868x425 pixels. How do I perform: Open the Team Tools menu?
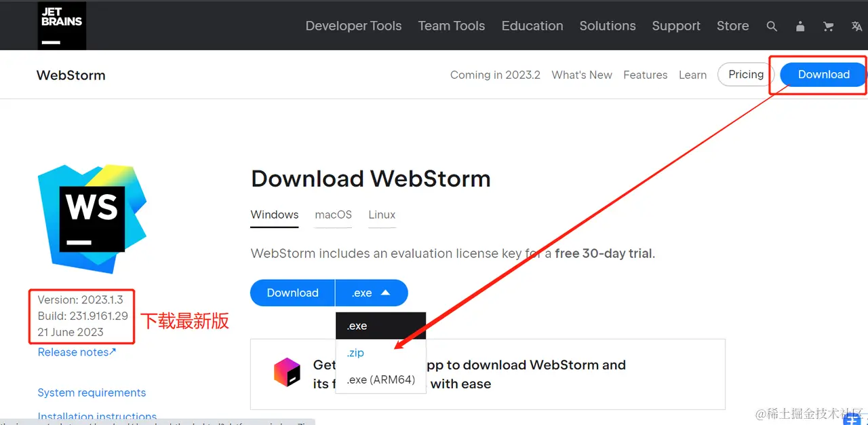click(x=452, y=26)
